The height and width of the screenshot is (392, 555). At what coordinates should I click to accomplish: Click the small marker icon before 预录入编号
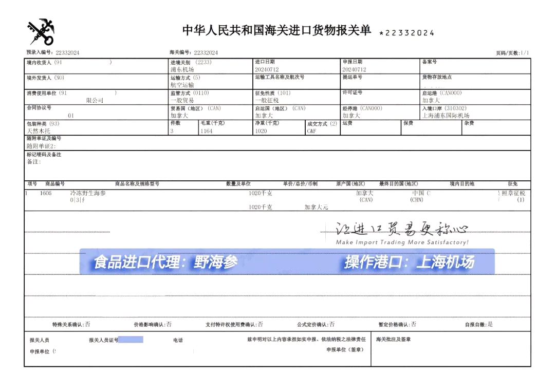(24, 52)
